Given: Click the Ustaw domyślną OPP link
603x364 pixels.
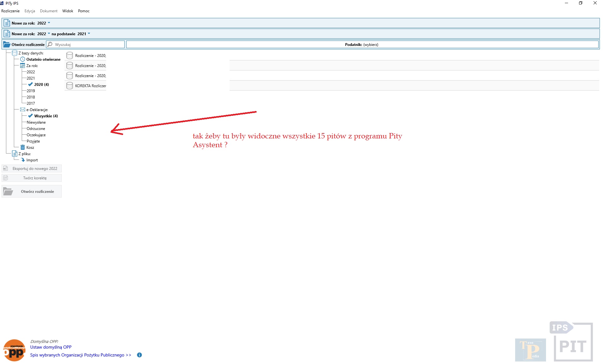Looking at the screenshot, I should [51, 347].
